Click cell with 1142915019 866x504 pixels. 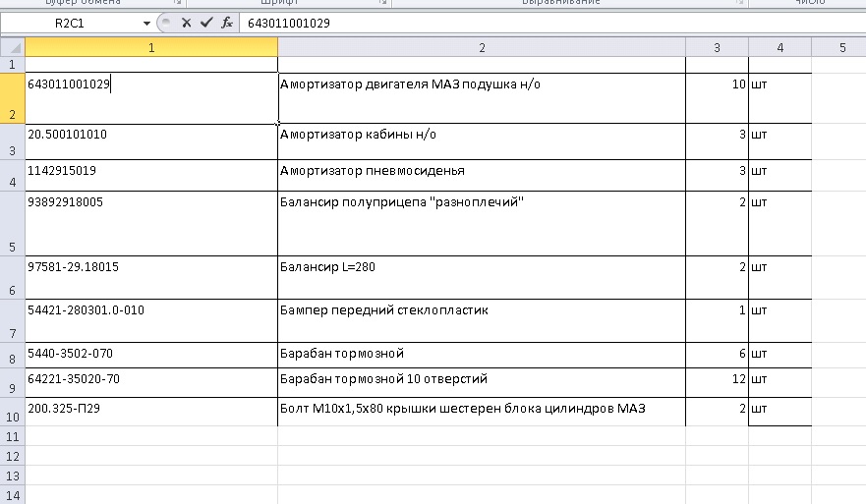pos(151,176)
